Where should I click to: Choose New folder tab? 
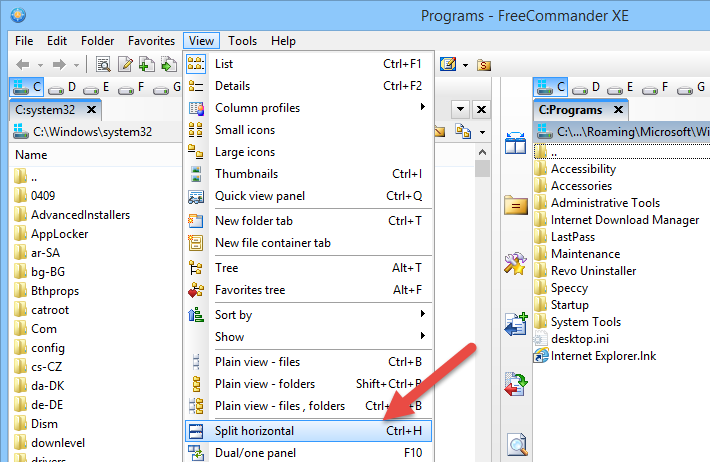[308, 221]
